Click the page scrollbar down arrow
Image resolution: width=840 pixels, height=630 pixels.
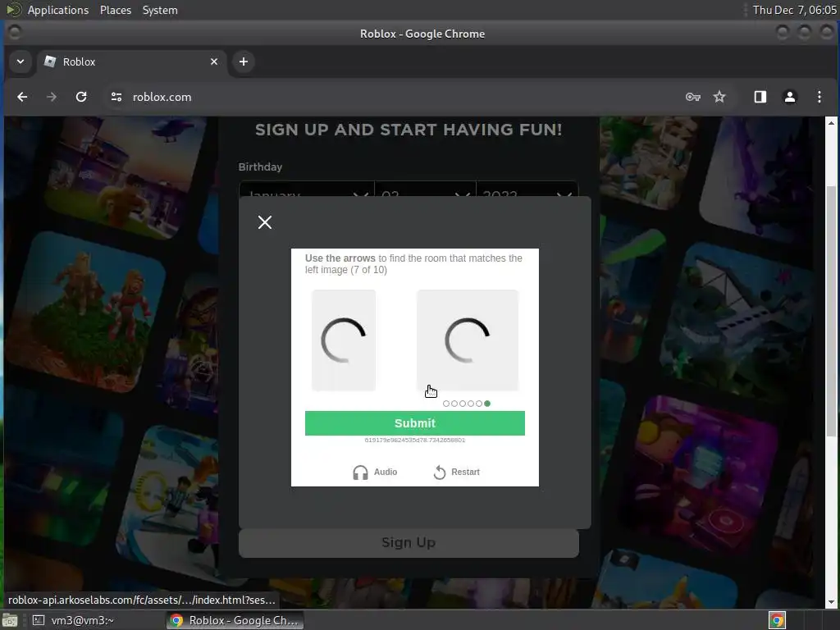tap(831, 602)
